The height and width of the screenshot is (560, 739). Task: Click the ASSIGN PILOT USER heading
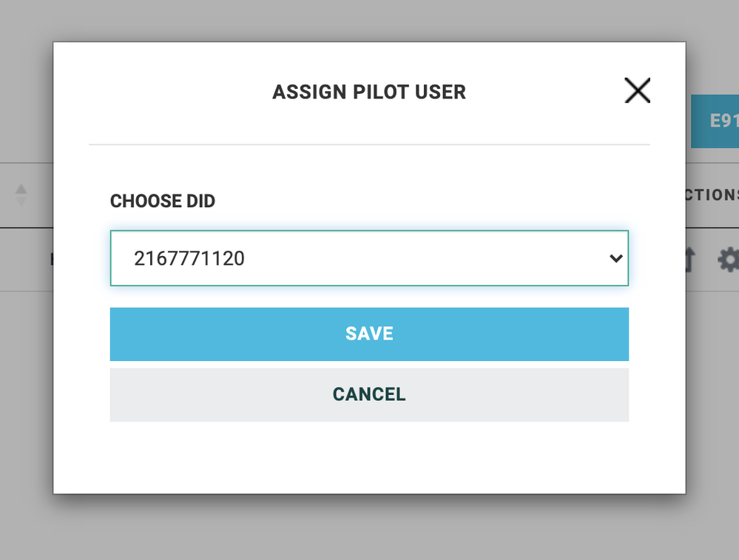(x=369, y=92)
